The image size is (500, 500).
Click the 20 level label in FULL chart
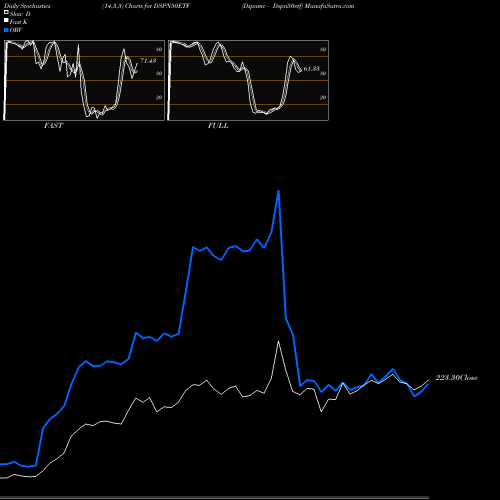(323, 97)
